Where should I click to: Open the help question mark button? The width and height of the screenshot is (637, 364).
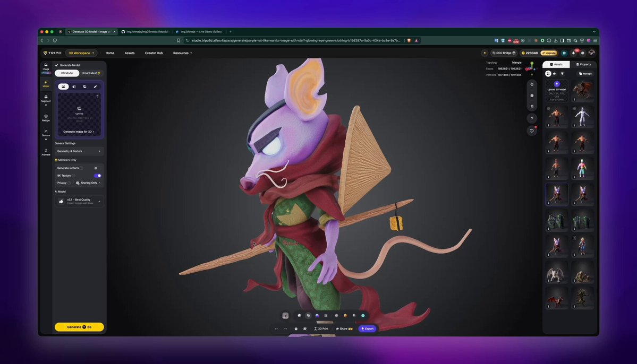(532, 118)
